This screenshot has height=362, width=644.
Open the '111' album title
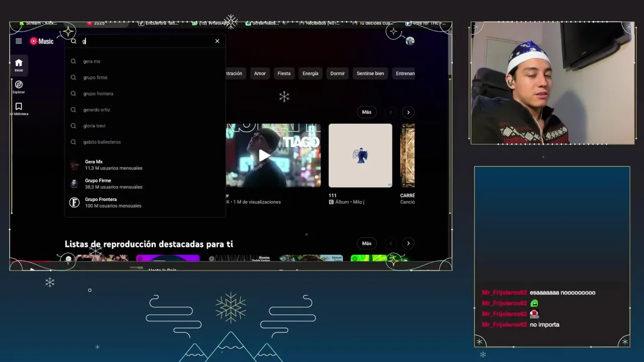tap(333, 196)
